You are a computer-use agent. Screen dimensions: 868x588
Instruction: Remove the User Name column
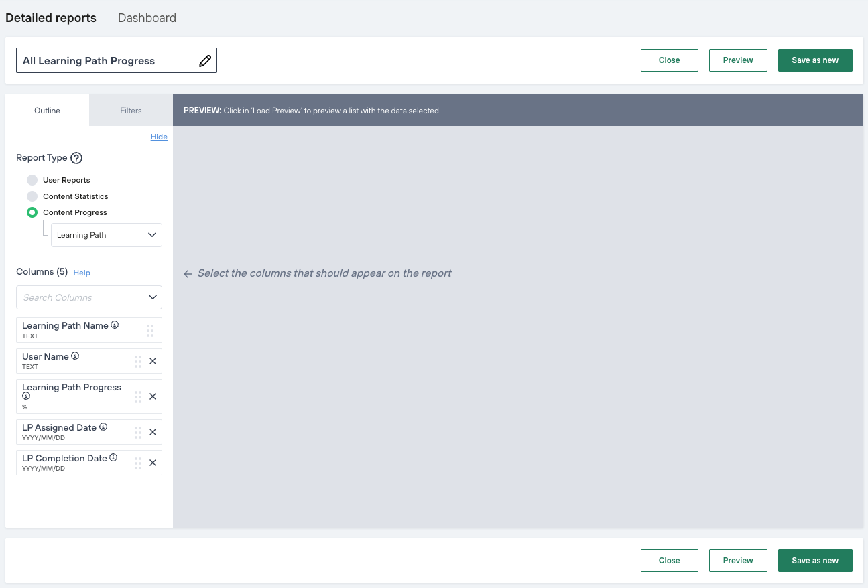pyautogui.click(x=153, y=361)
